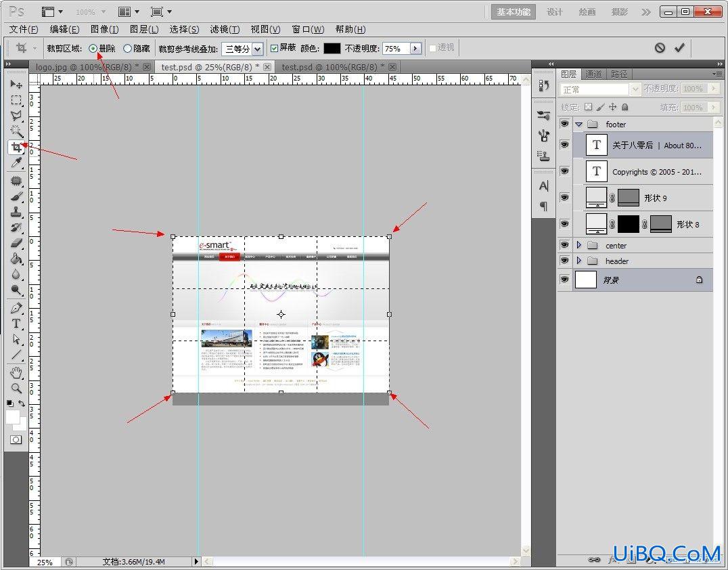The width and height of the screenshot is (728, 570).
Task: Activate the 设计 workspace
Action: [554, 12]
